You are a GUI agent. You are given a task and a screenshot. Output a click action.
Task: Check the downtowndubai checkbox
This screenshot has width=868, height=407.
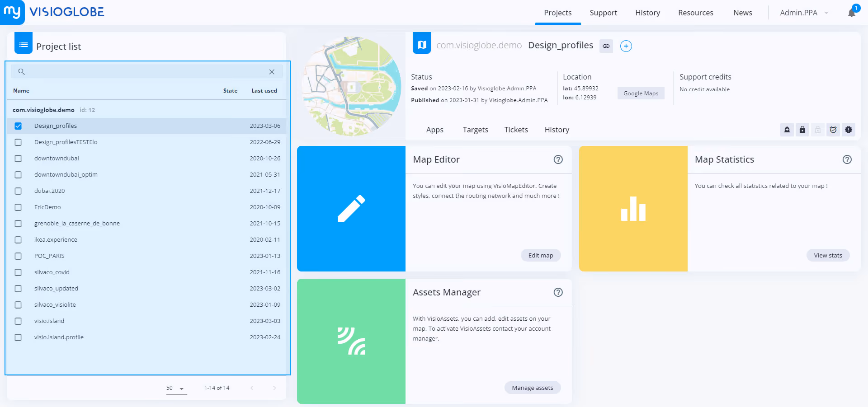18,159
